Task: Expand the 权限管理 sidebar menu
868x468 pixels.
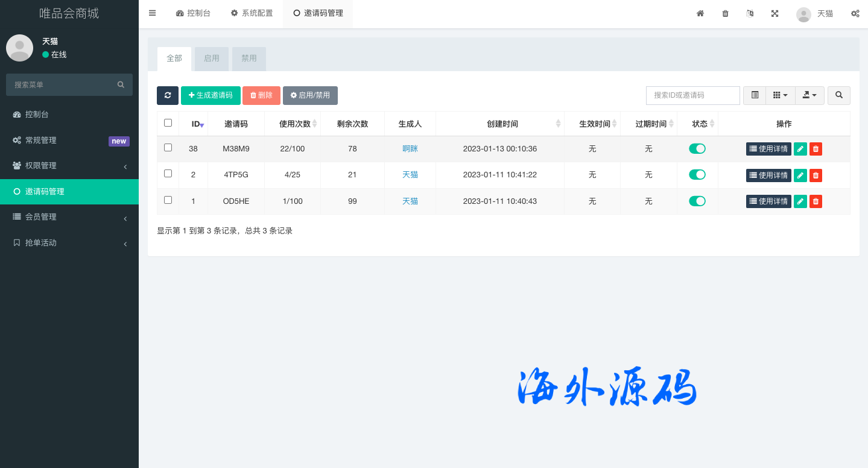Action: [x=69, y=166]
